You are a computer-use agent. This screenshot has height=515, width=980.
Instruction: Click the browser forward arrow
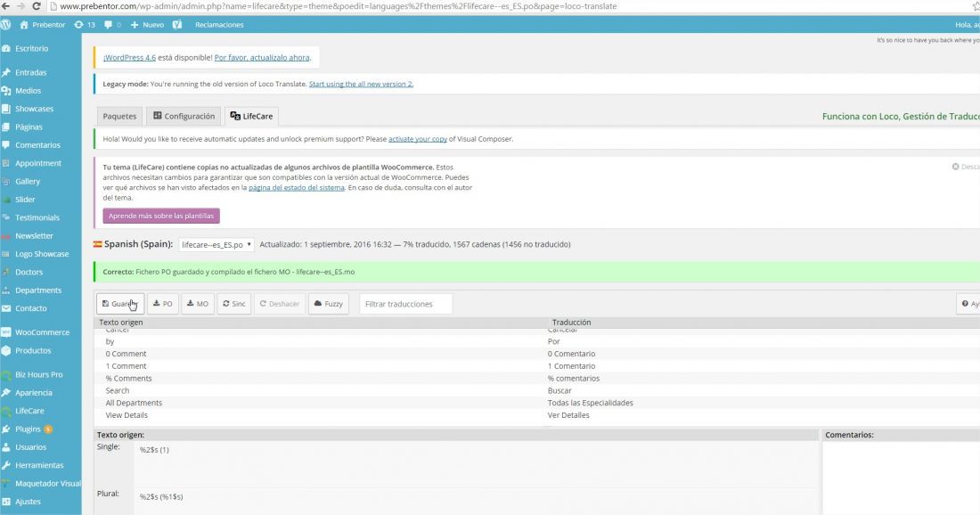(x=20, y=6)
